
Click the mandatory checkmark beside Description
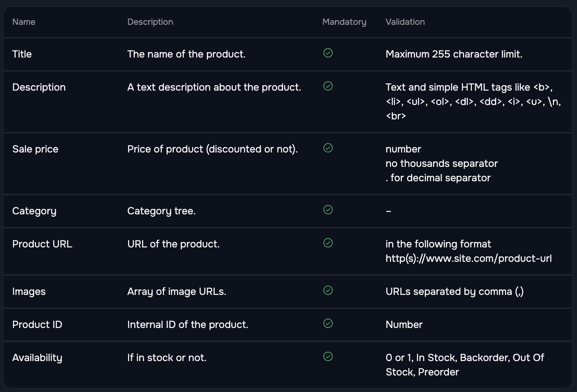(328, 86)
